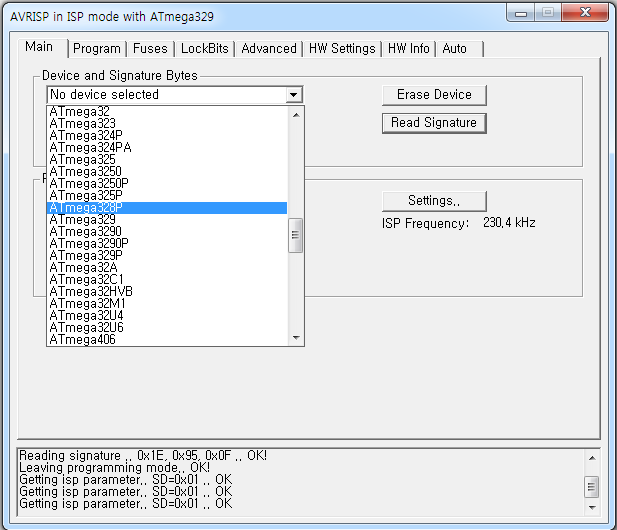
Task: Click the 'Leaving programming mode' log line
Action: 115,468
